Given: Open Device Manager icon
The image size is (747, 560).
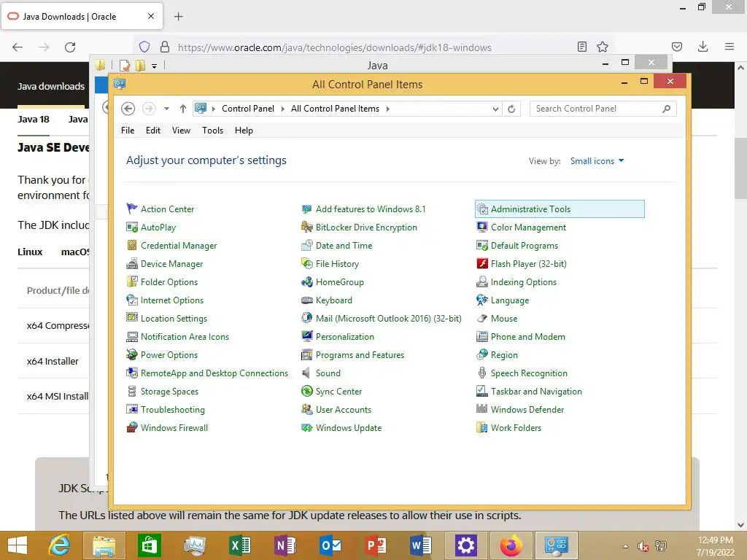Looking at the screenshot, I should 132,263.
